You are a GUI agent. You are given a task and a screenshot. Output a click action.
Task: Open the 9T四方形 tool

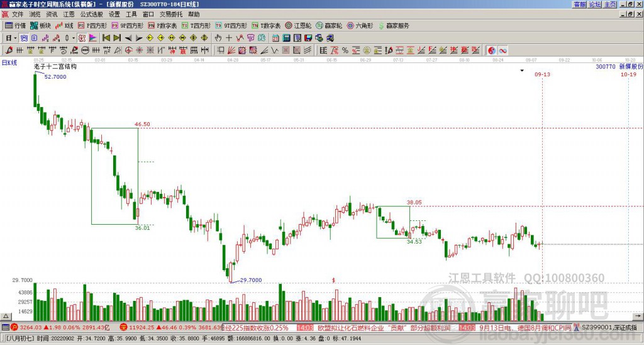click(231, 25)
